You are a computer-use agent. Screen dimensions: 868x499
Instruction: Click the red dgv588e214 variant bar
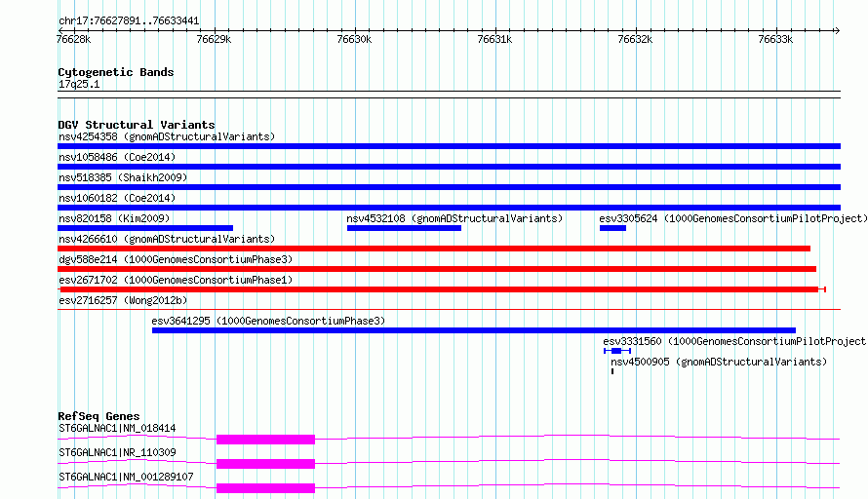[437, 269]
